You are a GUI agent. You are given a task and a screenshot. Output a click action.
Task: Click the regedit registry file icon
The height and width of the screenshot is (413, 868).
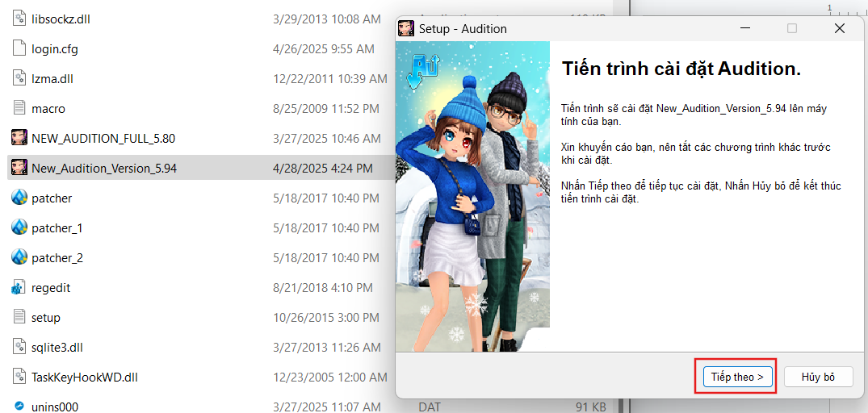coord(19,288)
